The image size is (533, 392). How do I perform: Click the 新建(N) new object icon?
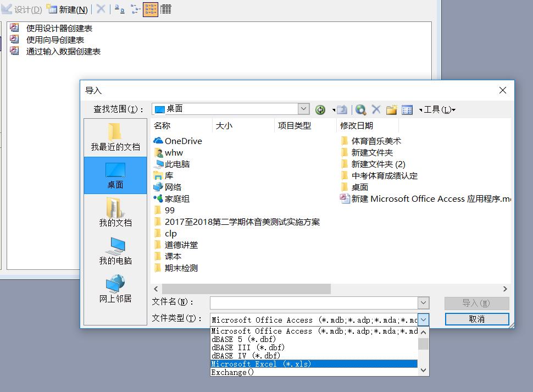tap(52, 10)
